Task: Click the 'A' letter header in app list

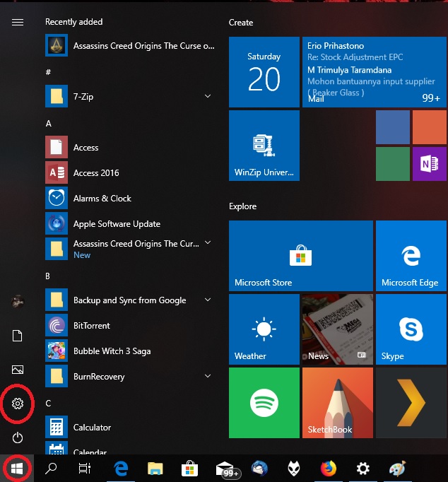Action: tap(48, 124)
